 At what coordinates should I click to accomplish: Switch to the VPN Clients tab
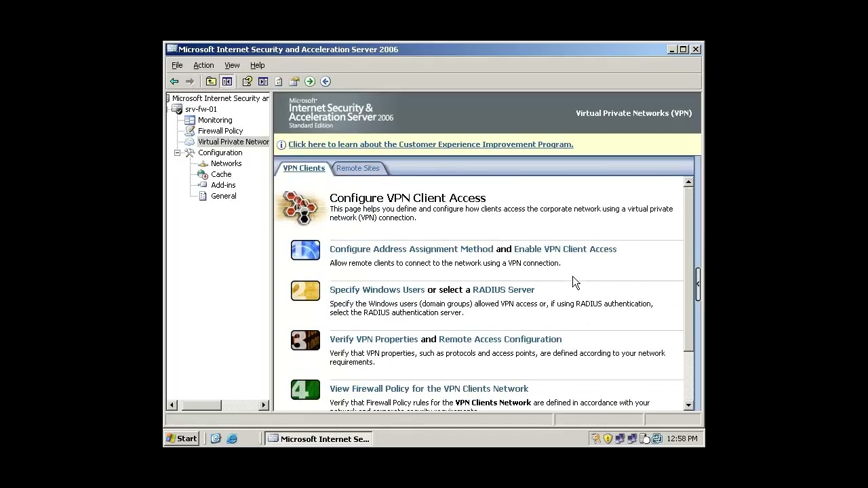tap(304, 168)
